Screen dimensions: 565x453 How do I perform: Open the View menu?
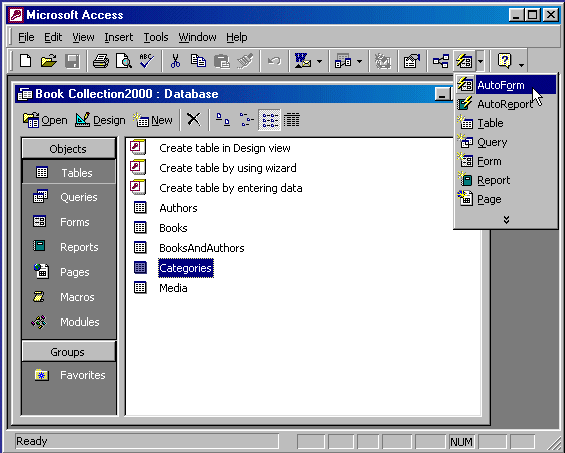pos(83,37)
